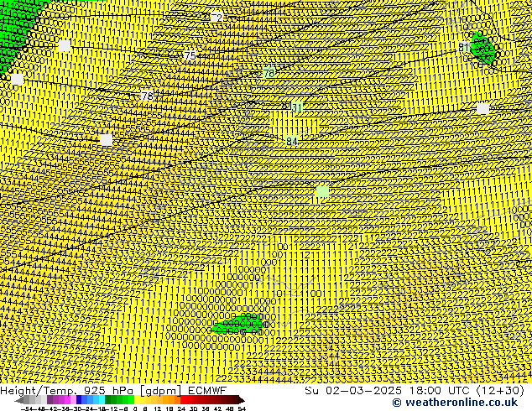532x411 pixels.
Task: Click the gray left arrow end of legend
Action: [x=19, y=400]
